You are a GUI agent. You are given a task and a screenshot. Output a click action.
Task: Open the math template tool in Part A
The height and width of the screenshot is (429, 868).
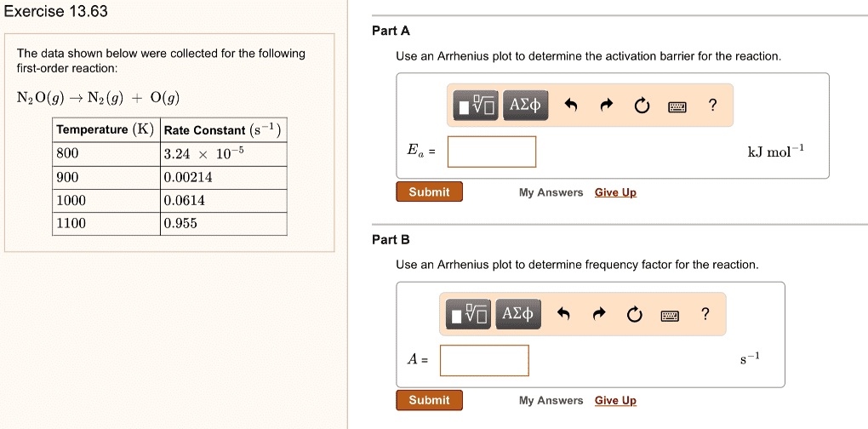coord(475,106)
